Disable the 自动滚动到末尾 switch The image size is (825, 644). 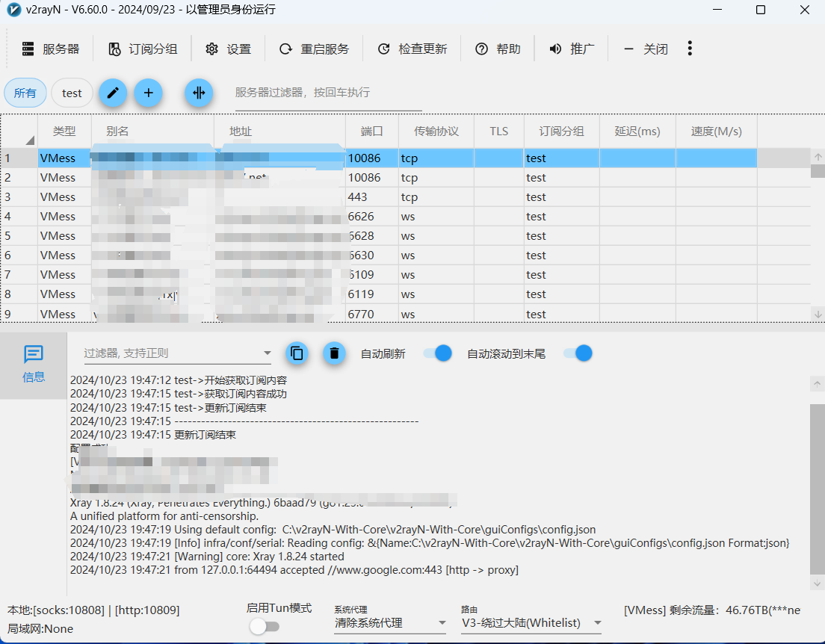coord(576,353)
